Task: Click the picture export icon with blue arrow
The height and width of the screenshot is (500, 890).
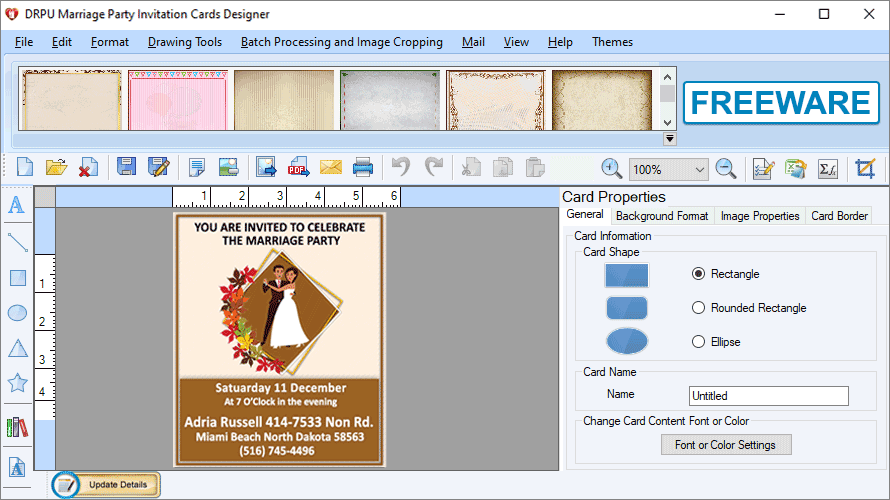Action: [266, 167]
